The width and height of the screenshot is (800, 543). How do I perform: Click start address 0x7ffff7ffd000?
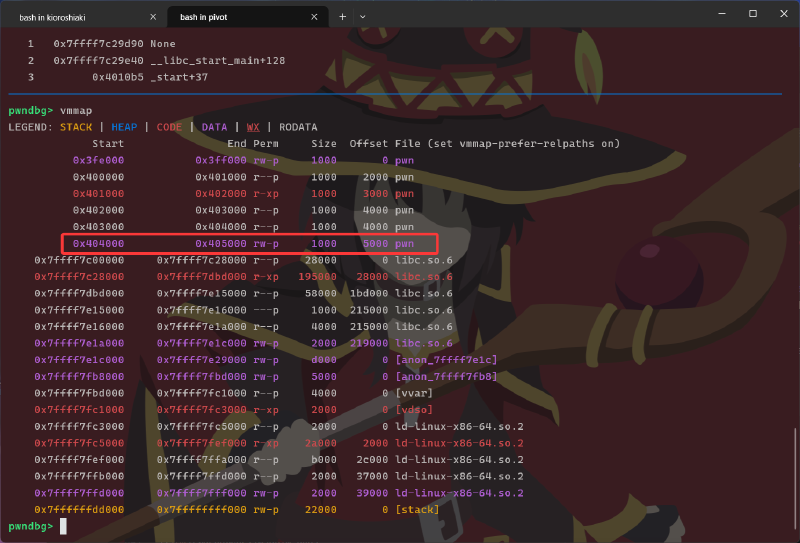(x=79, y=493)
